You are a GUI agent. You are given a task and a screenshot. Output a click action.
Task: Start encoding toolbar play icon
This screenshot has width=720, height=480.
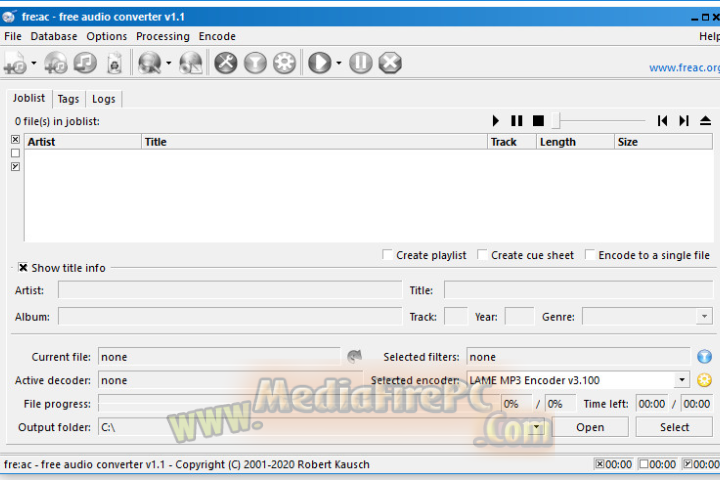pos(320,63)
